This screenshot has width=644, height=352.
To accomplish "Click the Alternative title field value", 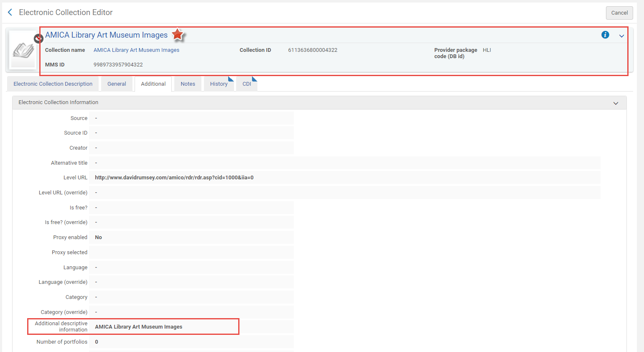I will 345,163.
